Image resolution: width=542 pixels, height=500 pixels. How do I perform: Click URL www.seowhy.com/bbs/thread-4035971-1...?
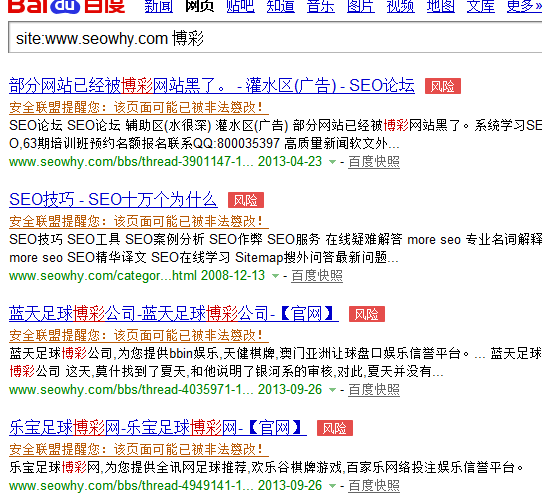131,390
